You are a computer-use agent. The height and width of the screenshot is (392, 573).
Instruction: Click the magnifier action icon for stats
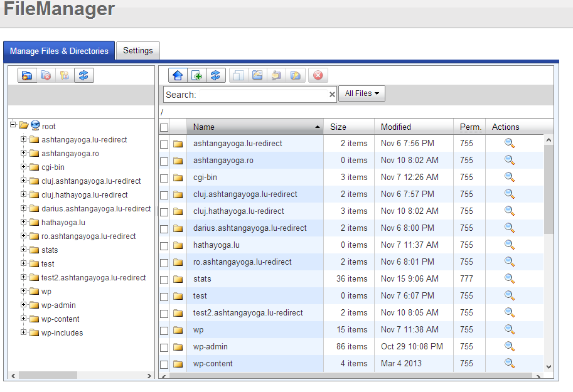[x=510, y=278]
